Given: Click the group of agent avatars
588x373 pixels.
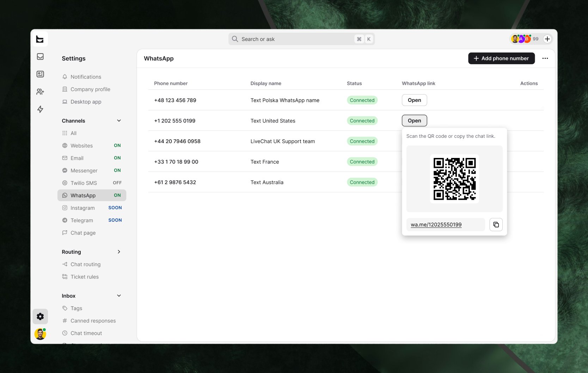Looking at the screenshot, I should [521, 39].
